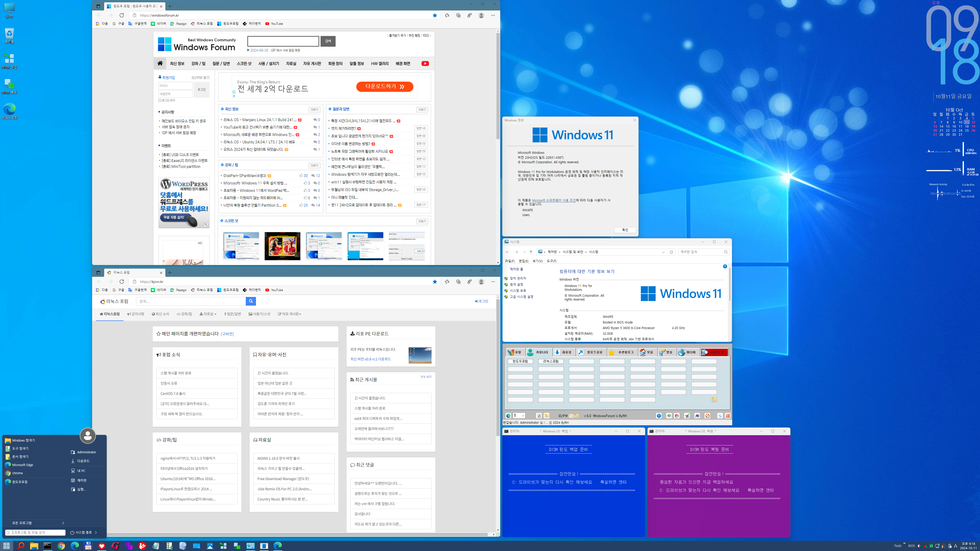Open the dancers screenshot thumbnail on Windows Forum
The image size is (980, 551).
click(x=282, y=246)
